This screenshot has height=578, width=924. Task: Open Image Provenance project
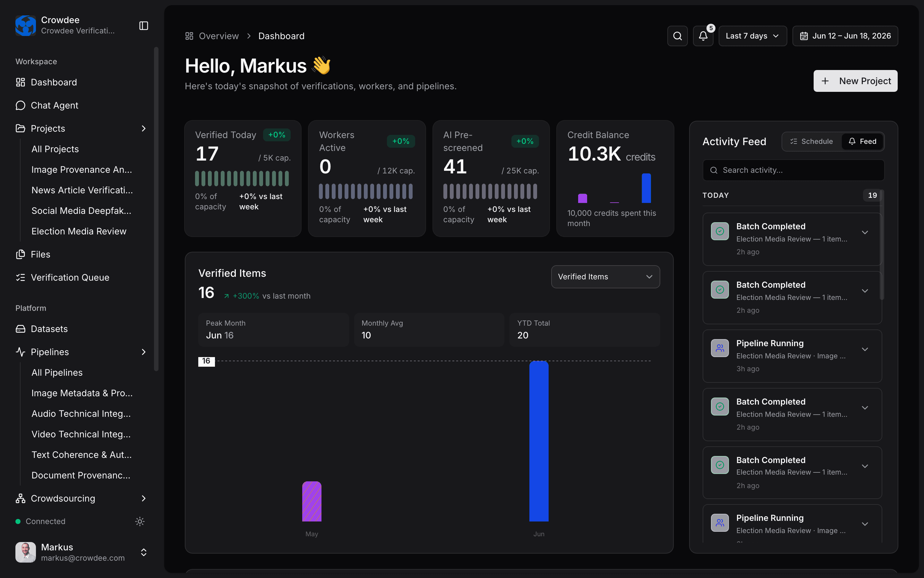click(82, 170)
